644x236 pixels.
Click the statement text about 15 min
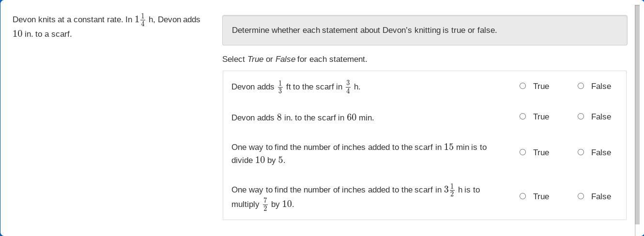[358, 147]
